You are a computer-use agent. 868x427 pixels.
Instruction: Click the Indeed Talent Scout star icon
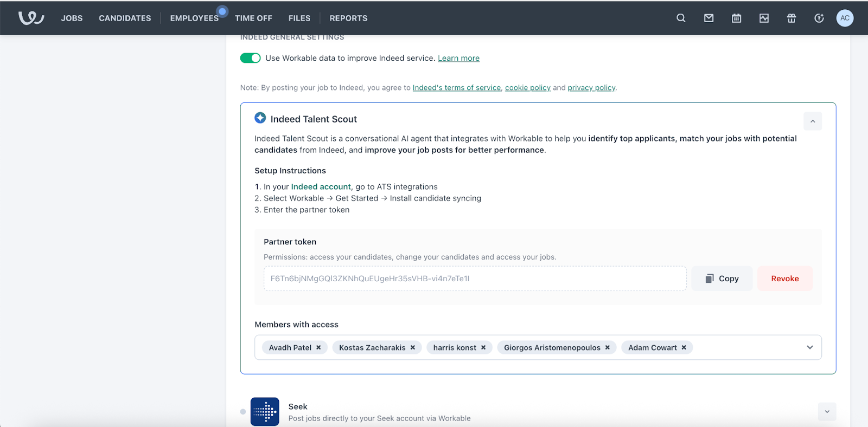pyautogui.click(x=260, y=118)
